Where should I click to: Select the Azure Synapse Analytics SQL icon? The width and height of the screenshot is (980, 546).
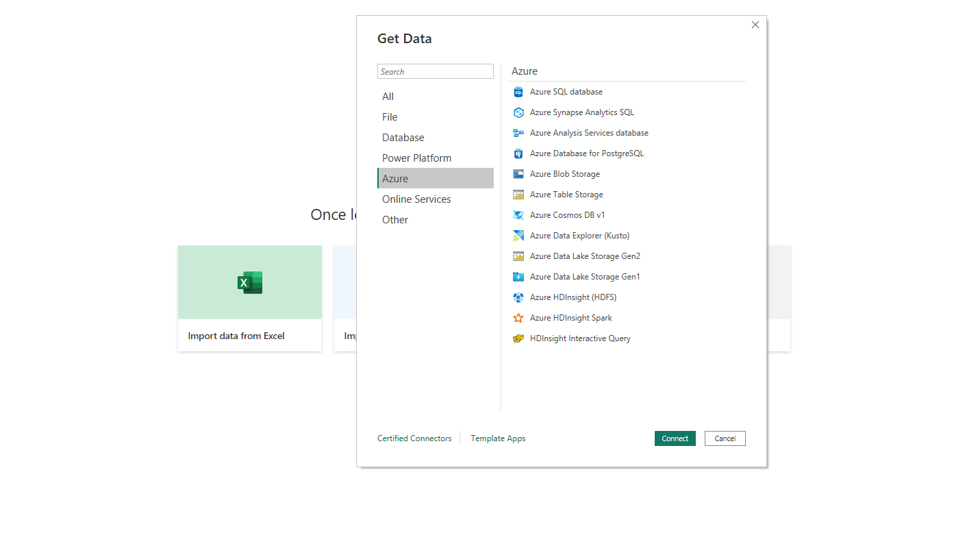click(518, 112)
